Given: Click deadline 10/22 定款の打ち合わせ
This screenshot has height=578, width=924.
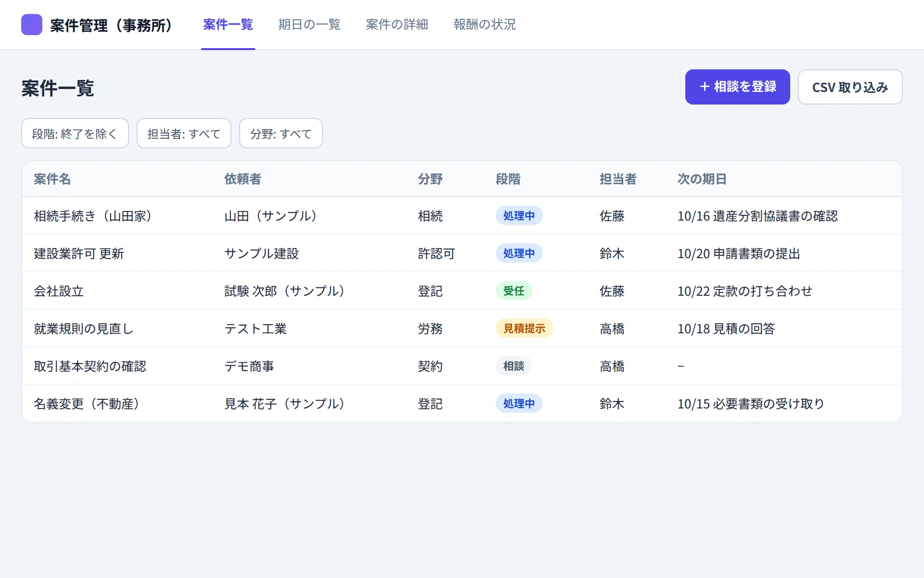Looking at the screenshot, I should click(745, 291).
